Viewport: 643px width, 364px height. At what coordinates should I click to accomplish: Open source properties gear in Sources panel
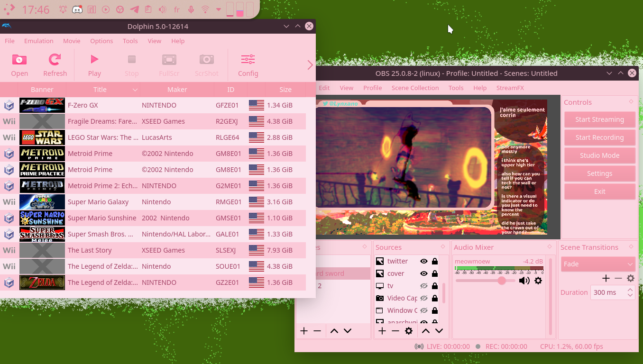409,331
